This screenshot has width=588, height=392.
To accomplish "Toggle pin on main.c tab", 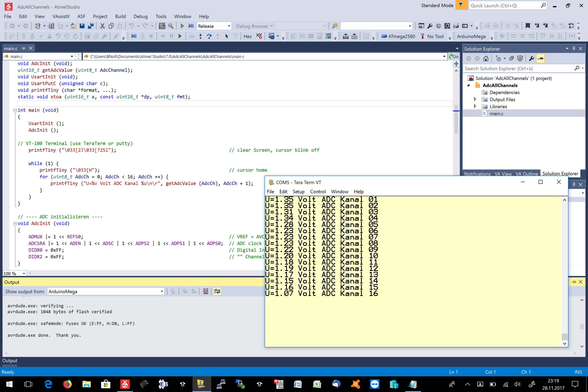I will (x=24, y=48).
